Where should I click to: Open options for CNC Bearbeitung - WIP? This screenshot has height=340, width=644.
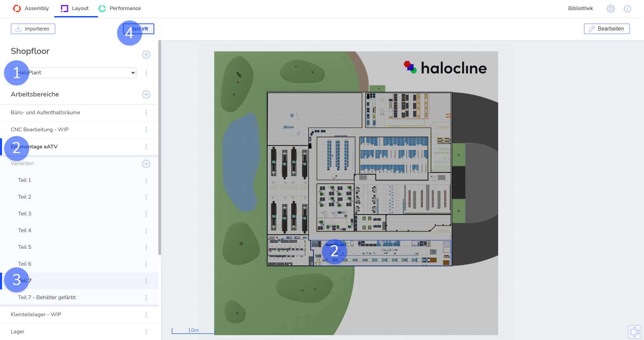146,130
